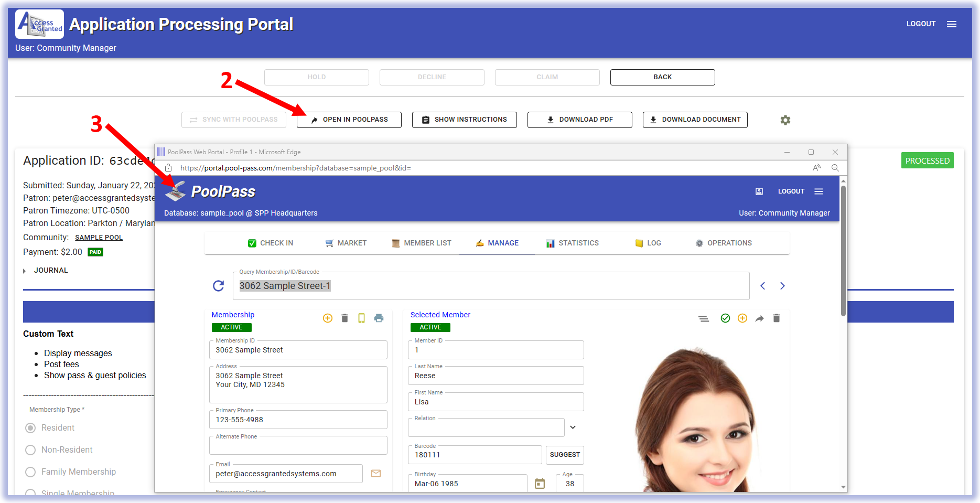This screenshot has height=503, width=980.
Task: Open the PoolPass profile icon beside Logout
Action: point(759,191)
